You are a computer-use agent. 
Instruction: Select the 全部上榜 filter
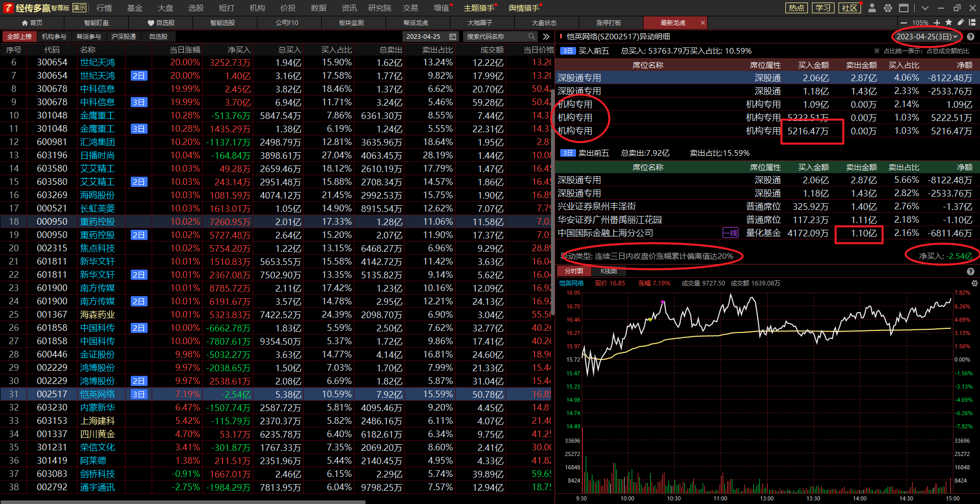pyautogui.click(x=19, y=37)
